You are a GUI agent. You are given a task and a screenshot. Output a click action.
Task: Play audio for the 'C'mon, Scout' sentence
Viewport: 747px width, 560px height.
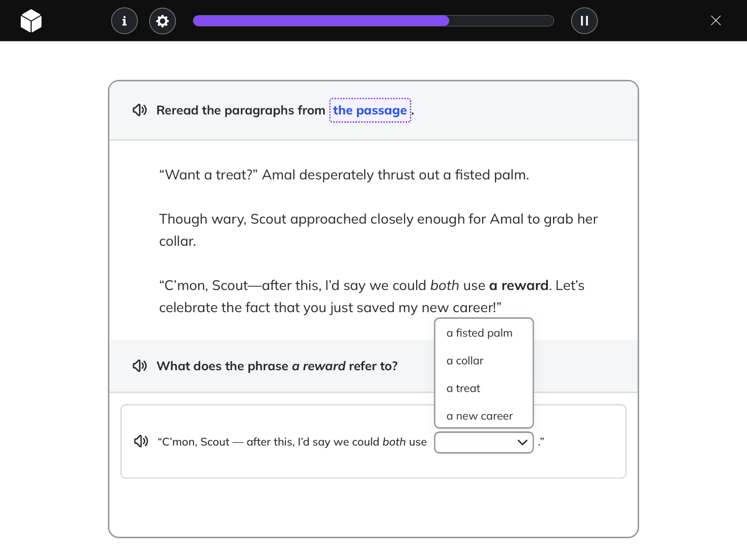pos(141,441)
